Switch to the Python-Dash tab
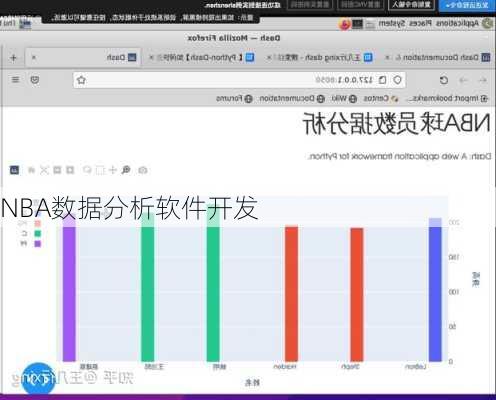 click(x=203, y=58)
